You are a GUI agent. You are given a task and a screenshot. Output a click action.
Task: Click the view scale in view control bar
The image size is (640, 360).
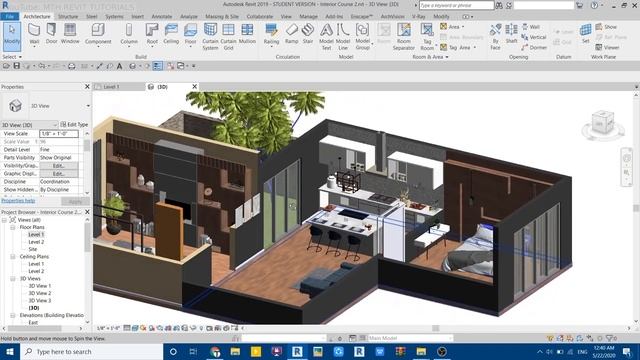click(109, 328)
